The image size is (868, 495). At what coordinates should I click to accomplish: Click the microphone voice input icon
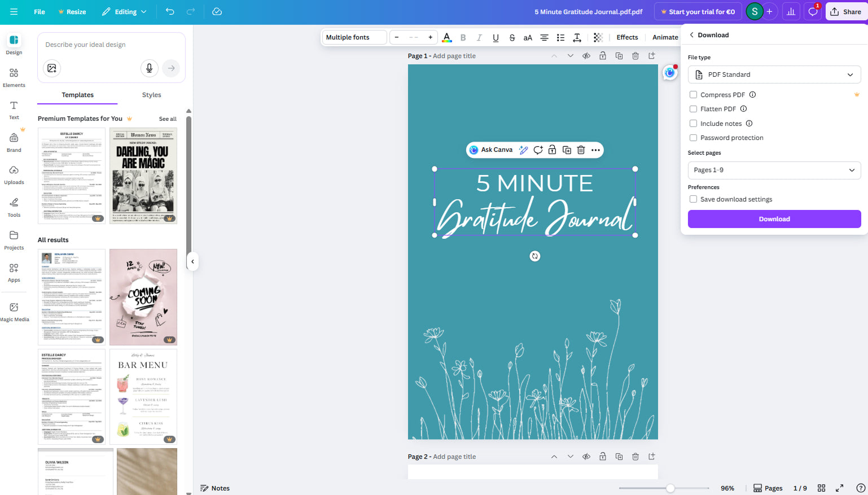pyautogui.click(x=149, y=68)
